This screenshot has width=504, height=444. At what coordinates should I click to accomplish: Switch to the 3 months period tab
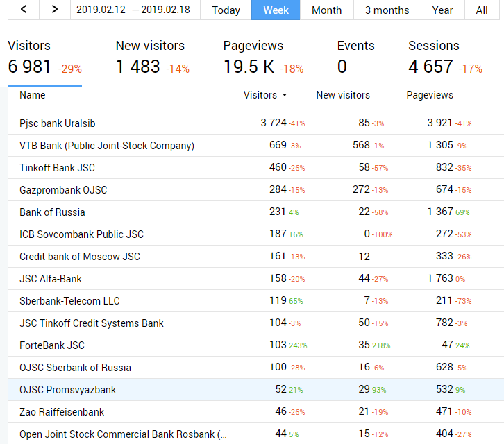click(387, 10)
